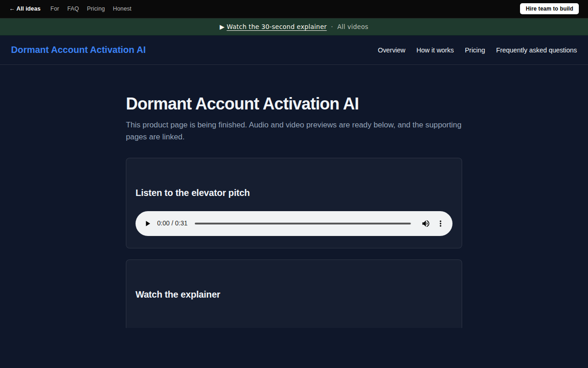The image size is (588, 368).
Task: Seek on the audio progress bar
Action: 303,224
